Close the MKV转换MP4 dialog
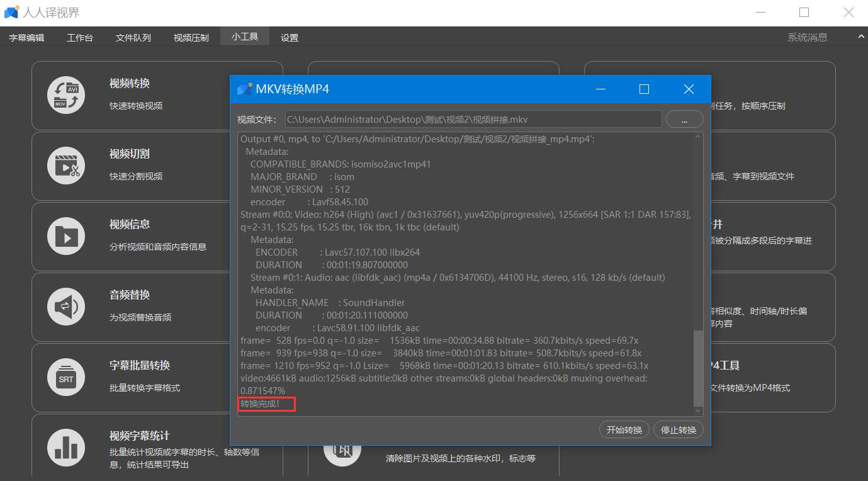 (689, 89)
